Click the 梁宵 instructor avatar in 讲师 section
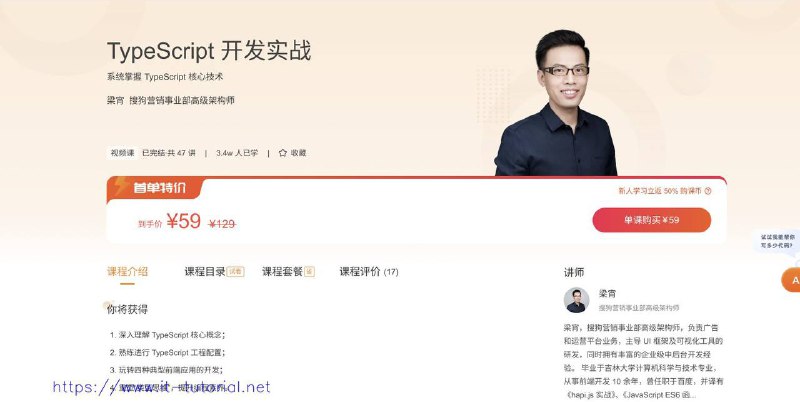Image resolution: width=800 pixels, height=402 pixels. (x=576, y=300)
